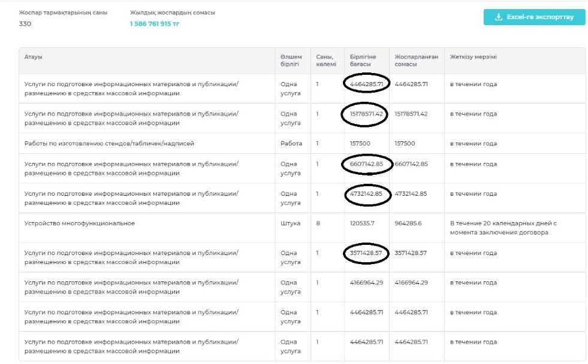Click the circled unit price 4732142.85

[367, 194]
